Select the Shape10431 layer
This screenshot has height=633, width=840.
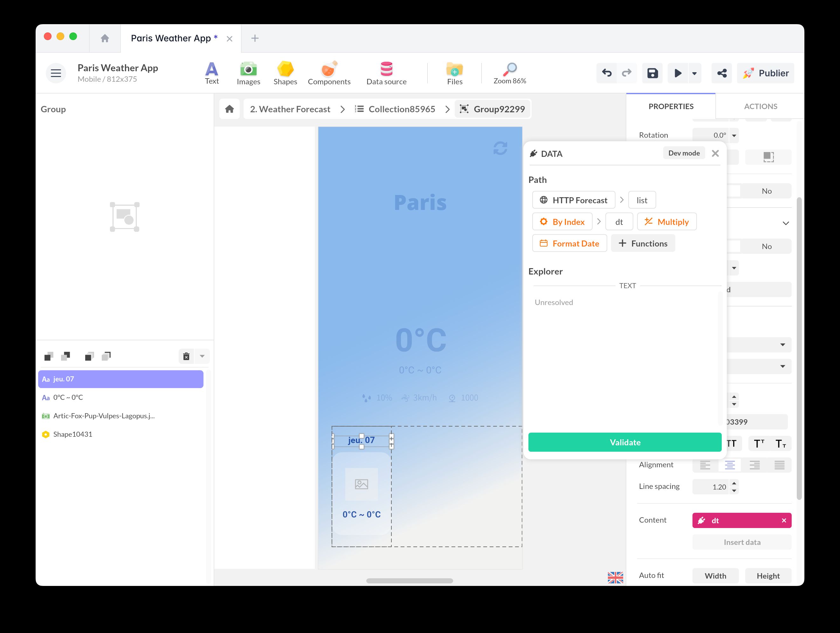click(x=72, y=434)
